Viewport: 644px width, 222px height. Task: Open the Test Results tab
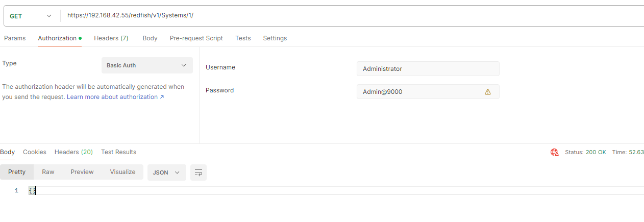(118, 152)
